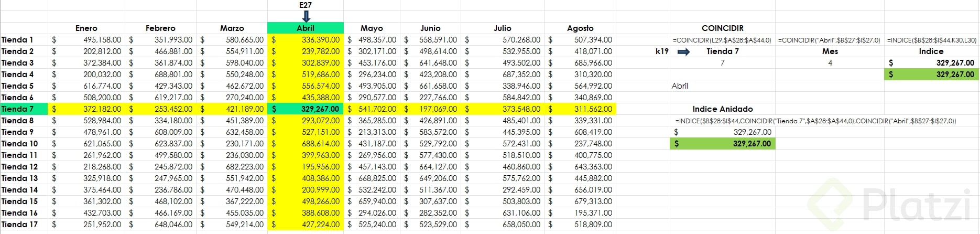Select the highlighted 329,267.00 cell in Abril column
Viewport: 980px width, 234px height.
(306, 109)
